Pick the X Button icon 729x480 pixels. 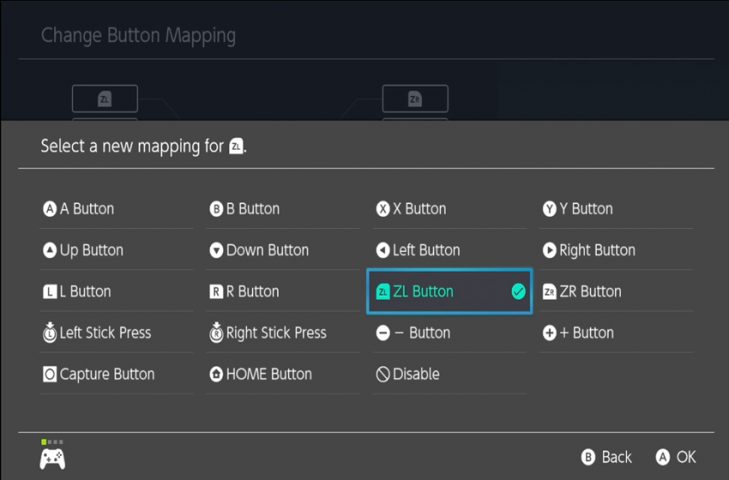click(383, 209)
